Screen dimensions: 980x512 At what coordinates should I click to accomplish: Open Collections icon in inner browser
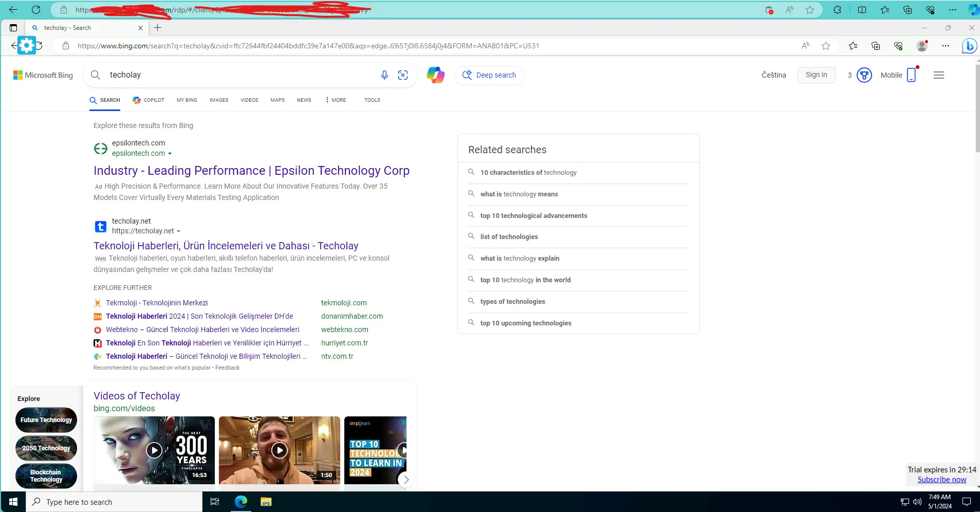pyautogui.click(x=876, y=46)
